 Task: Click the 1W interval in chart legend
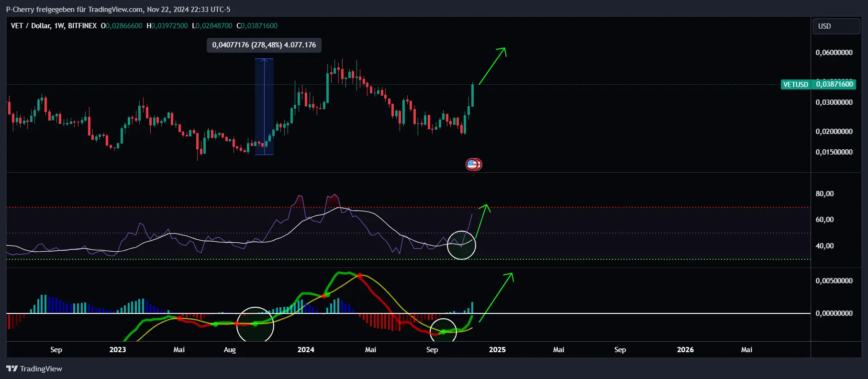(59, 26)
